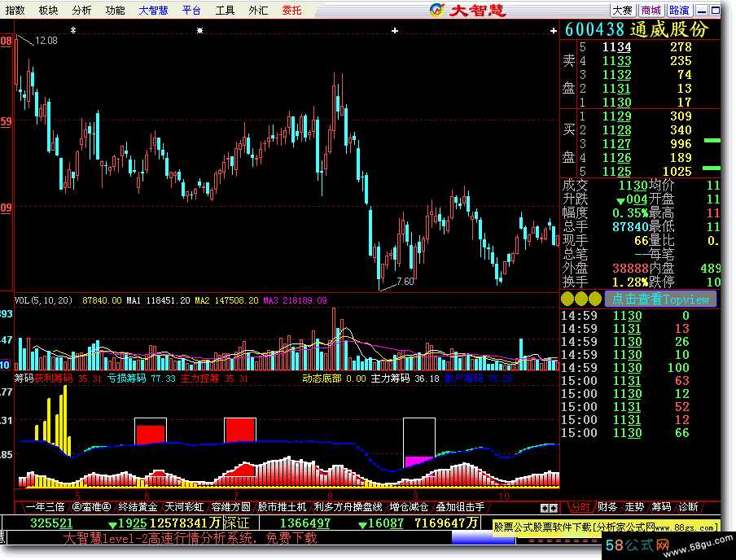
Task: Click the 外盘 38888 value
Action: (630, 269)
